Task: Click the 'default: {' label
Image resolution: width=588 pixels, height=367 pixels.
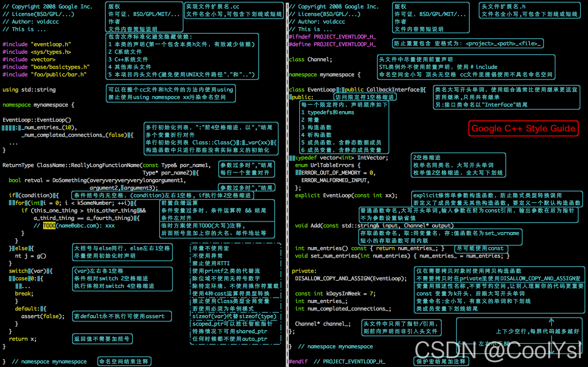Action: point(31,309)
